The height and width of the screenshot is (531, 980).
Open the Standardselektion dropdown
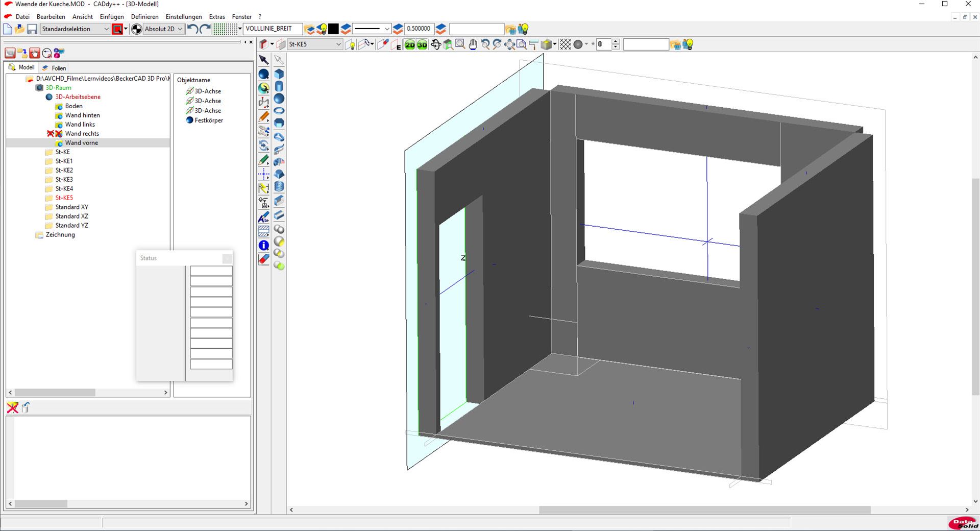(x=76, y=29)
